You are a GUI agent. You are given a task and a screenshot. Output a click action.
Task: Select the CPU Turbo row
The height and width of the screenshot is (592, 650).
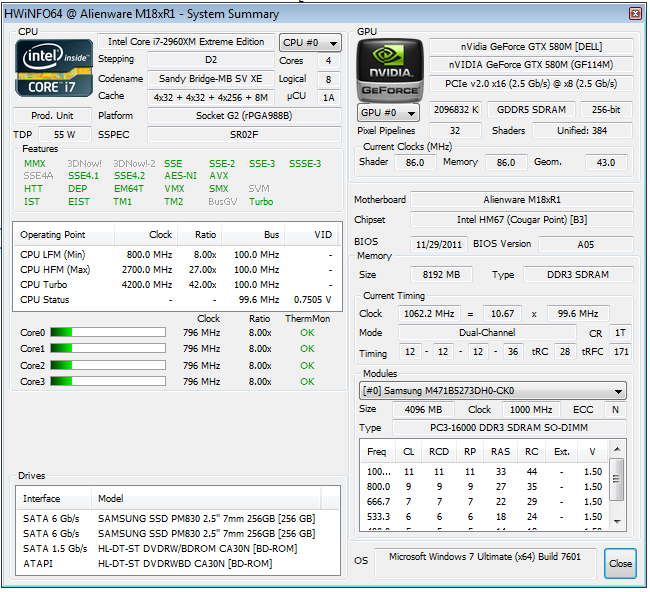click(x=177, y=285)
